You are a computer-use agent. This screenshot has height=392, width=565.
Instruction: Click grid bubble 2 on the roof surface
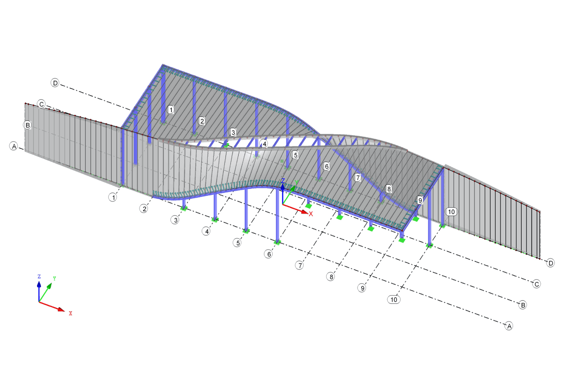[202, 121]
